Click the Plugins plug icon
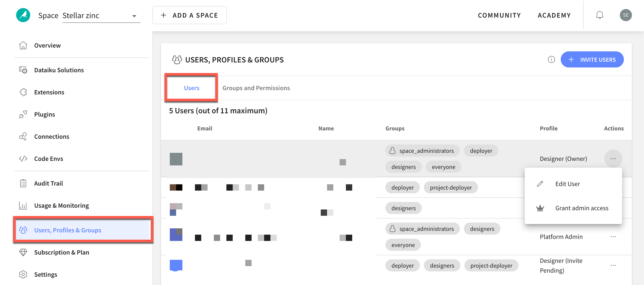The height and width of the screenshot is (285, 644). [x=23, y=114]
